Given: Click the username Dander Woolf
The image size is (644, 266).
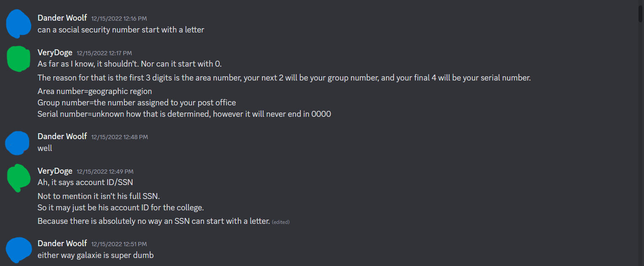Looking at the screenshot, I should (62, 18).
